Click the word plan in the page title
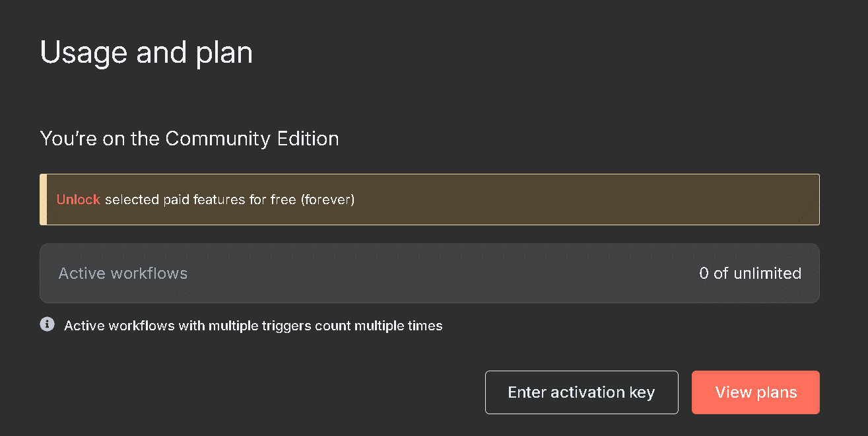 pyautogui.click(x=224, y=53)
